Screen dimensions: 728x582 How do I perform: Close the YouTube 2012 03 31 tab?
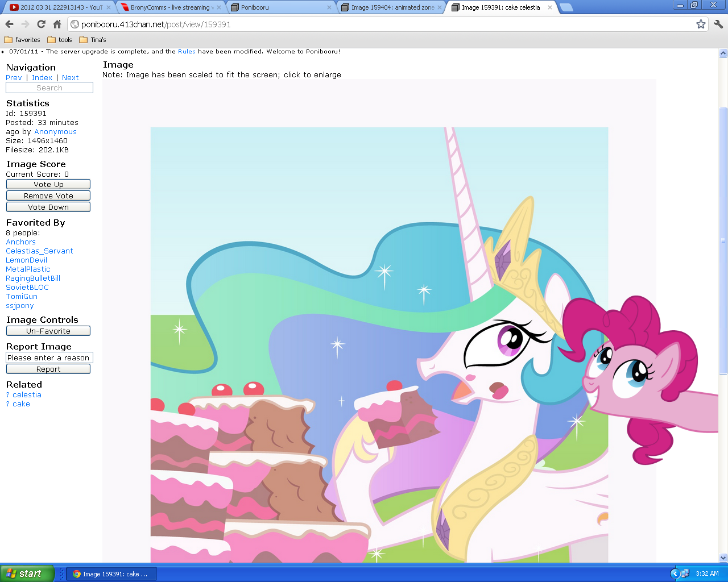pyautogui.click(x=108, y=7)
